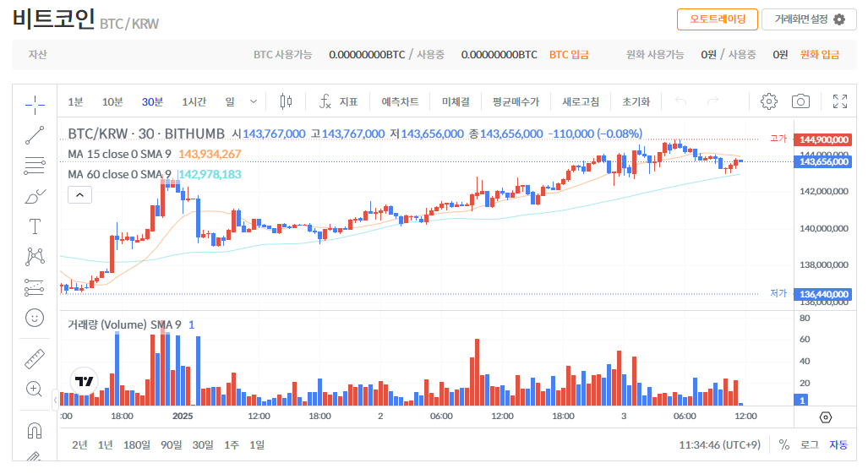Open 거래화면 설정 trading screen settings
This screenshot has width=868, height=474.
(809, 19)
